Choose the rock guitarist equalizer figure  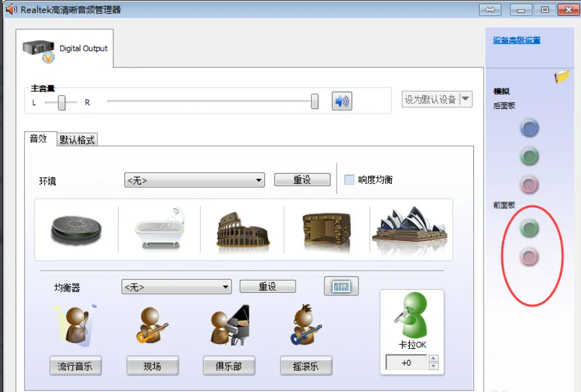point(305,325)
